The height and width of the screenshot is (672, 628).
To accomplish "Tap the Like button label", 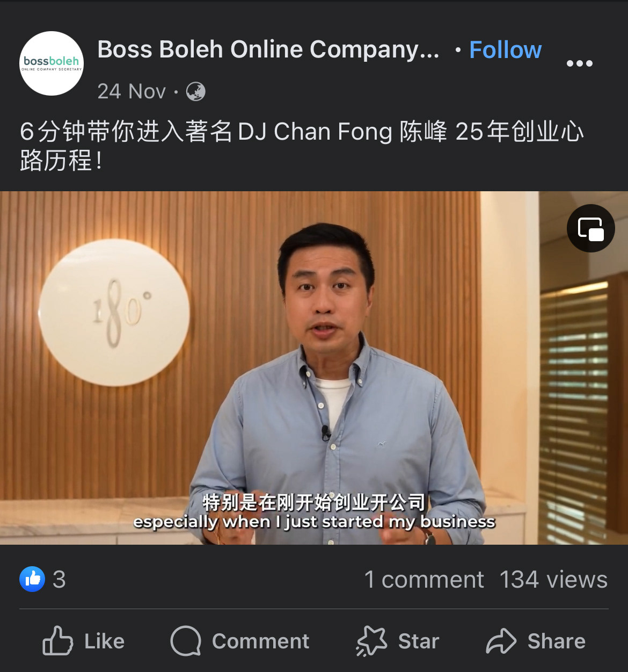I will tap(104, 641).
